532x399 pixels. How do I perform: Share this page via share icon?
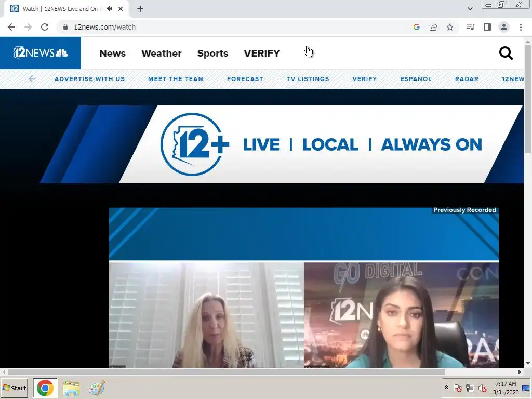click(433, 27)
